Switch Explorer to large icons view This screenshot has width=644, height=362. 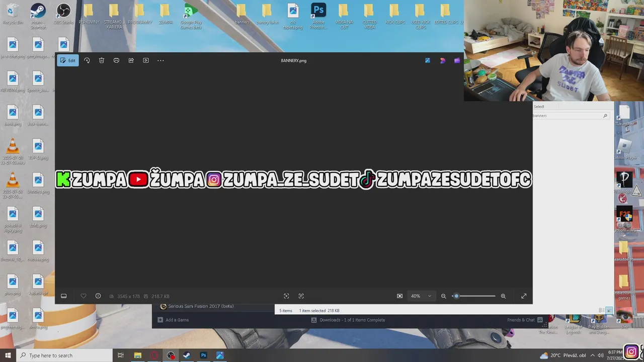[x=609, y=310]
